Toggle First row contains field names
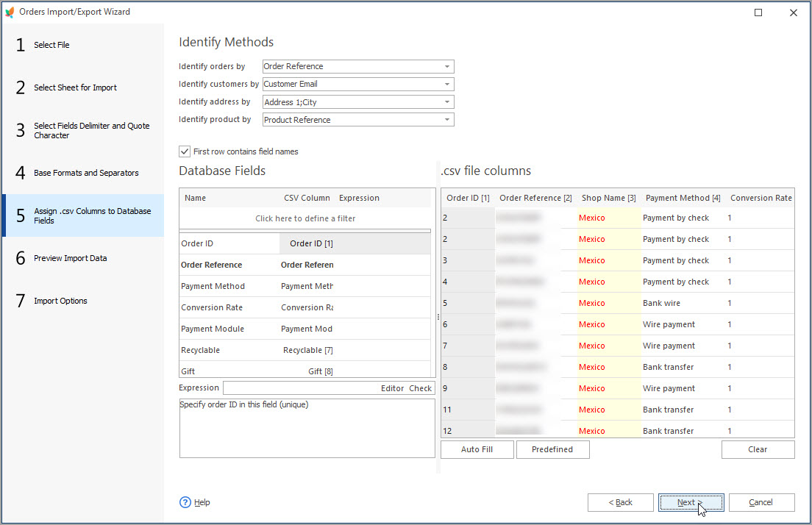Screen dimensions: 812x525 click(x=185, y=151)
